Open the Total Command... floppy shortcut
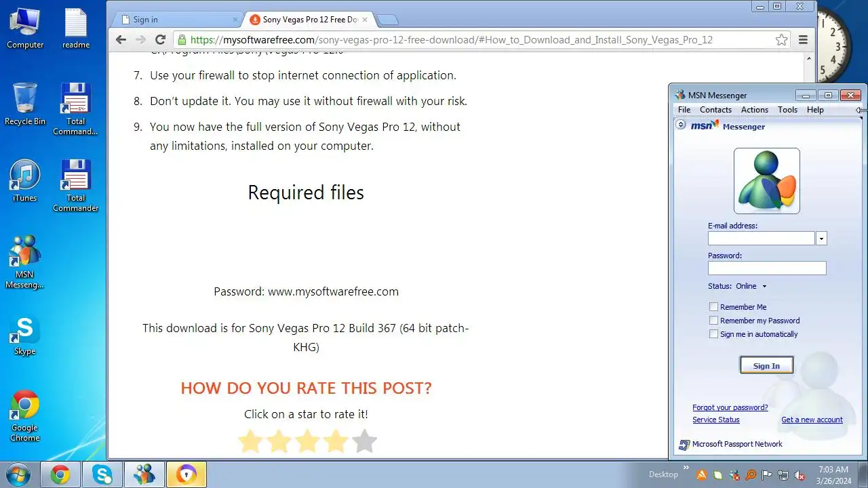 click(76, 109)
